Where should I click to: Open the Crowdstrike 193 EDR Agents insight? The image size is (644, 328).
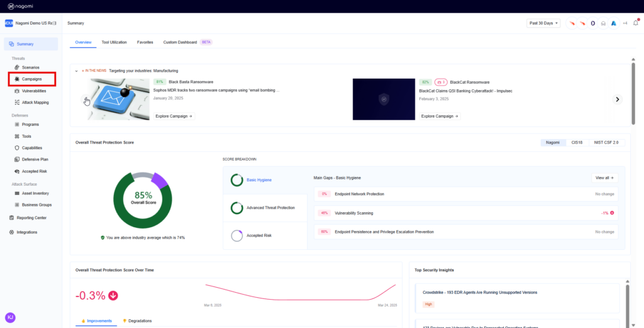point(517,298)
